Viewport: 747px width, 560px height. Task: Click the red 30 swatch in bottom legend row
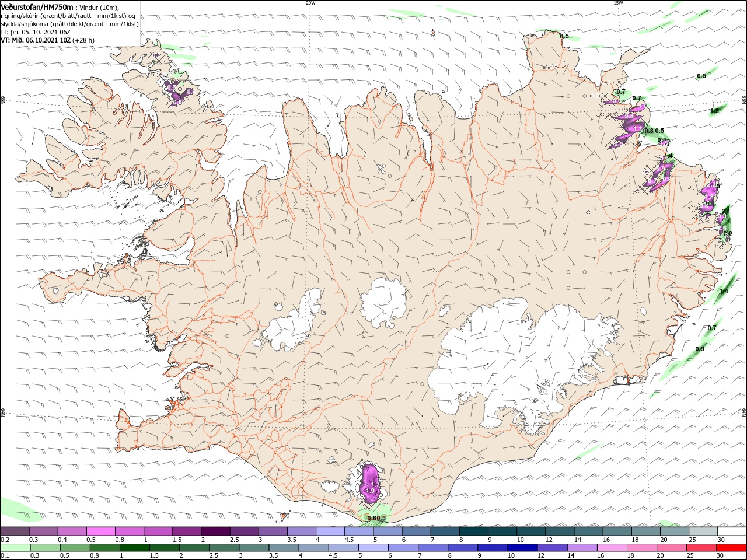pyautogui.click(x=732, y=548)
